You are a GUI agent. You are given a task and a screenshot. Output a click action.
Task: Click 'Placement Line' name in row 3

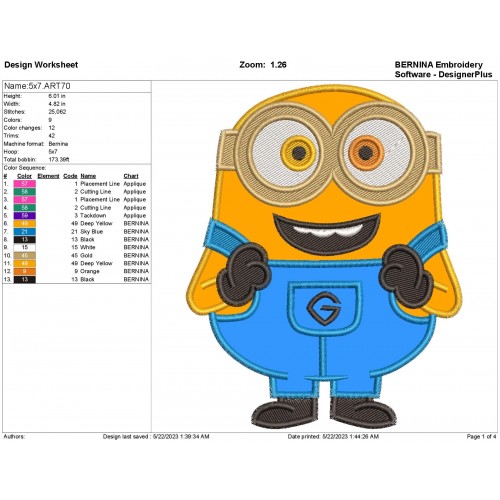[100, 200]
